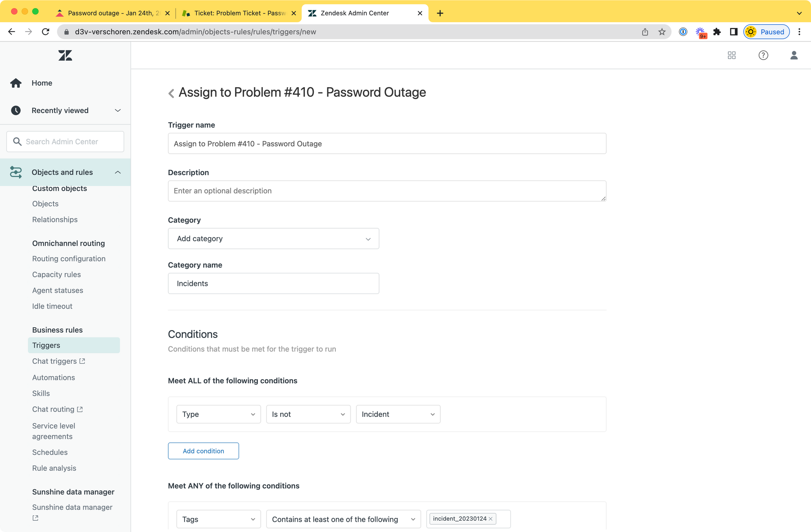Open the help question mark icon
This screenshot has width=811, height=532.
[x=763, y=55]
